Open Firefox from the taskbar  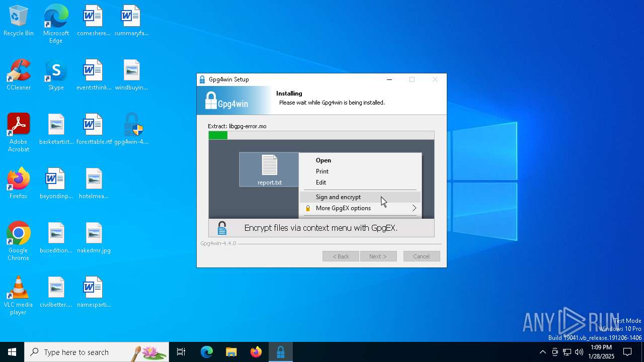pos(256,352)
